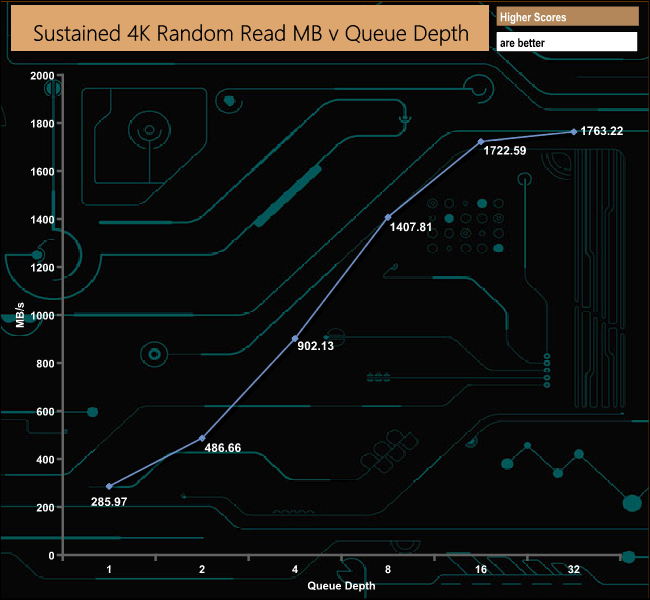Viewport: 650px width, 600px height.
Task: Click the 1000 value on the y-axis
Action: pyautogui.click(x=42, y=316)
